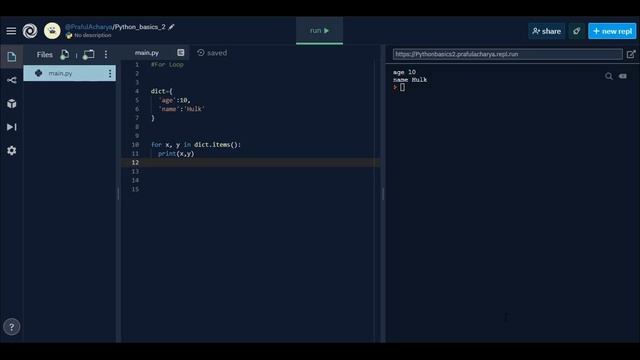This screenshot has height=360, width=640.
Task: Open version control sidebar icon
Action: coord(11,80)
